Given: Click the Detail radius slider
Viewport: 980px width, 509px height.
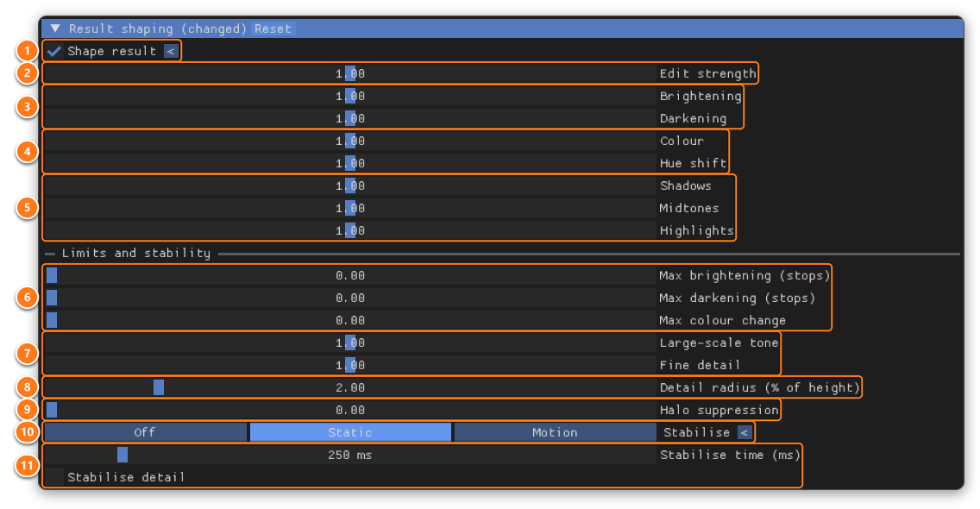Looking at the screenshot, I should (x=350, y=387).
